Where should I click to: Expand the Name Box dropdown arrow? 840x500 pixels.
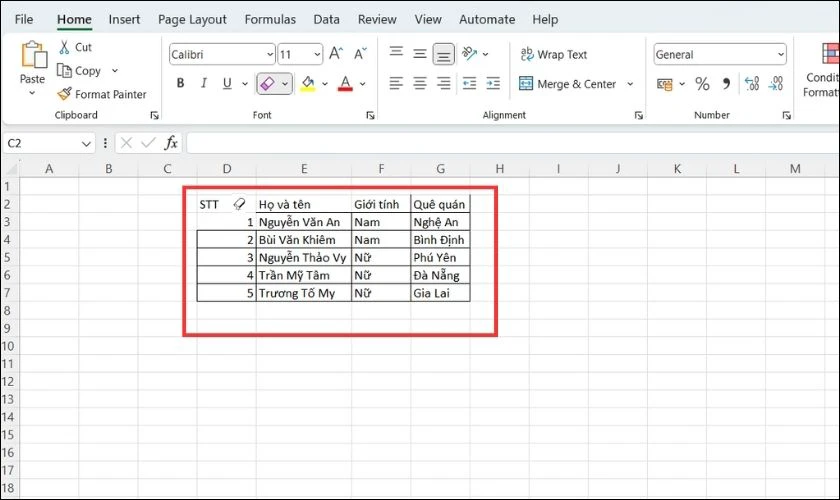point(86,144)
